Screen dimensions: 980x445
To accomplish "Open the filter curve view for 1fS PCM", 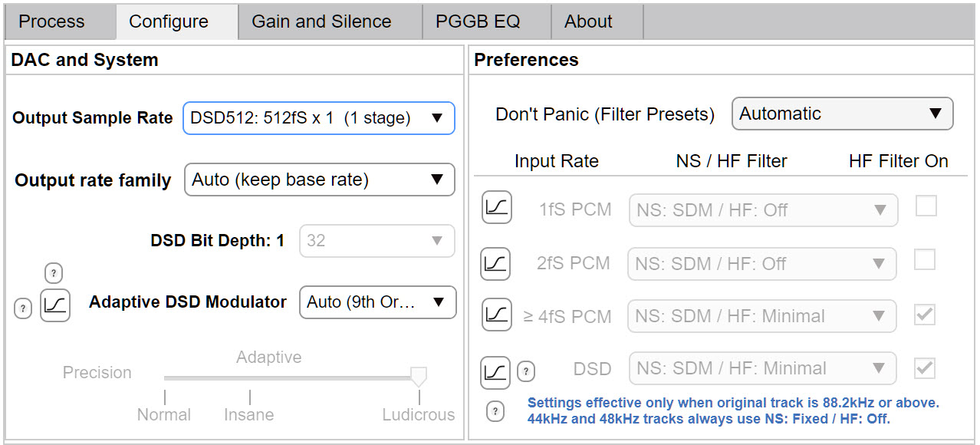I will [496, 207].
